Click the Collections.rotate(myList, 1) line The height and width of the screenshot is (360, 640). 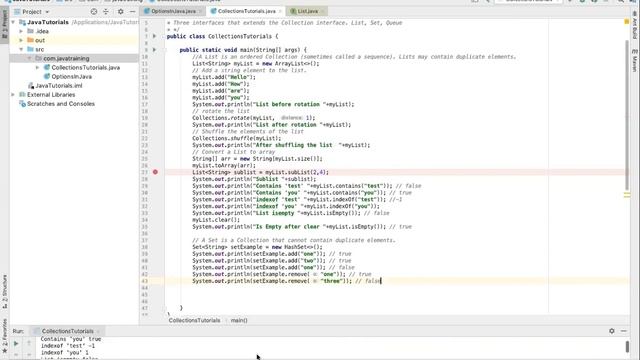click(254, 118)
